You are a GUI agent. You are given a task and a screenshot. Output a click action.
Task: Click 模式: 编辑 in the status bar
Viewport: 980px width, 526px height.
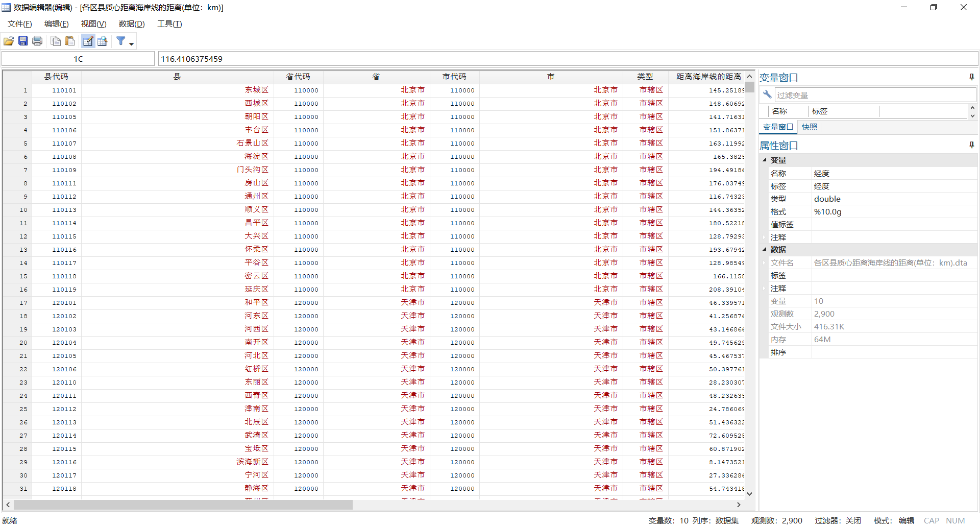tap(894, 520)
